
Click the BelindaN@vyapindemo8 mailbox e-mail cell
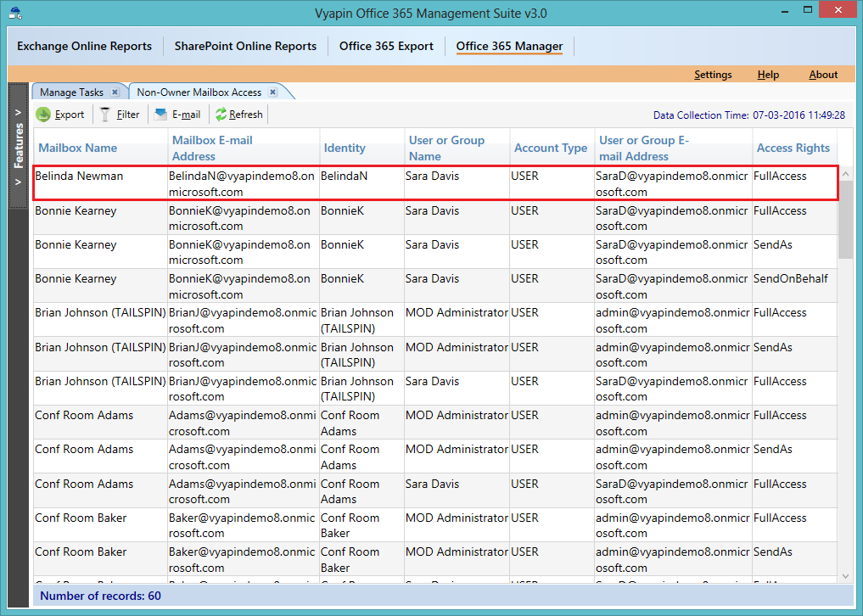click(244, 184)
